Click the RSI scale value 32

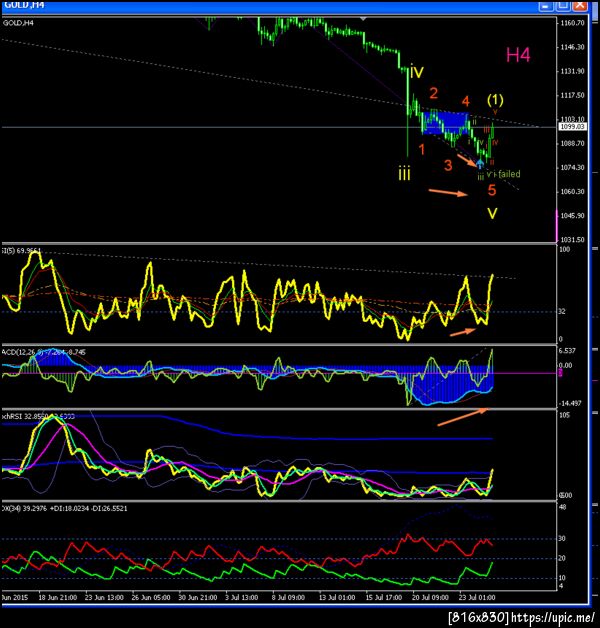(562, 311)
